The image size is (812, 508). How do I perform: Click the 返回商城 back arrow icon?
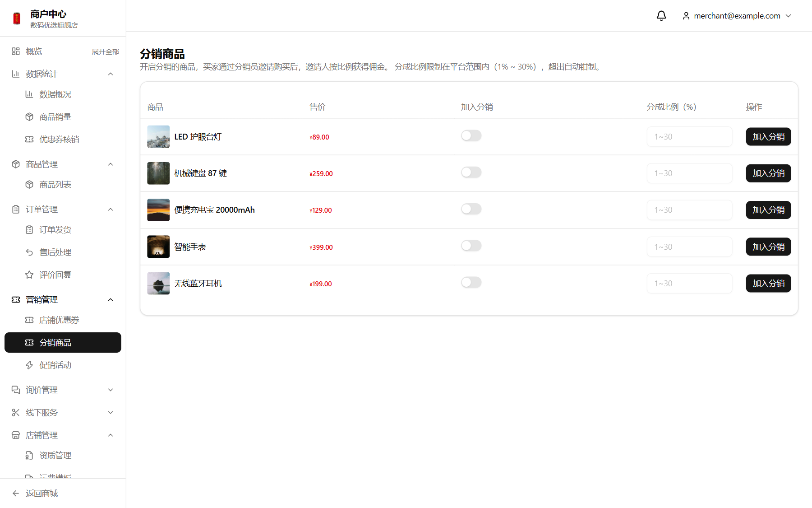tap(16, 494)
